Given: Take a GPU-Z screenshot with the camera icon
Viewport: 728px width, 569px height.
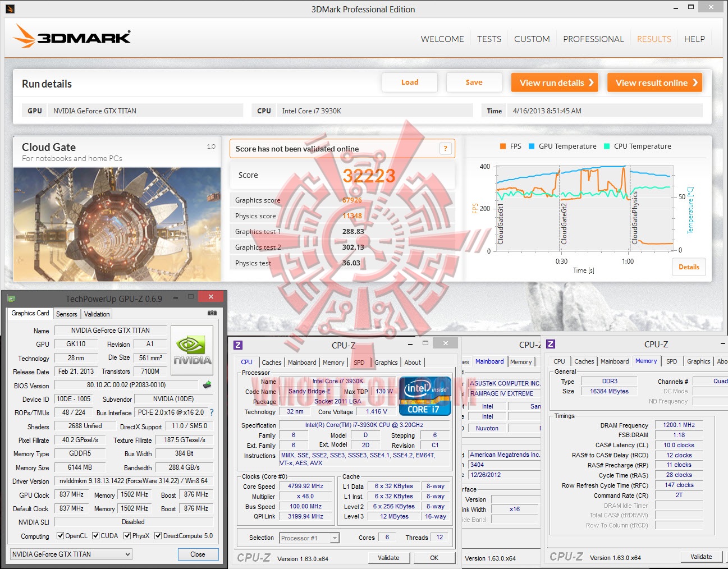Looking at the screenshot, I should coord(212,313).
